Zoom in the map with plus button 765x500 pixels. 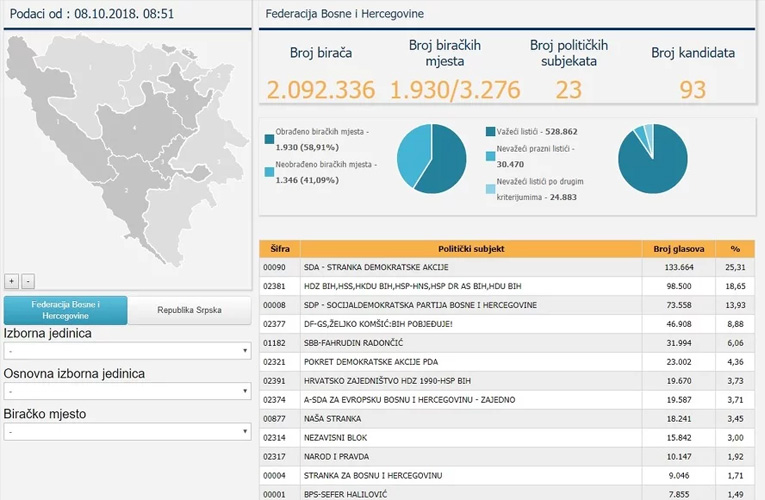click(x=11, y=281)
